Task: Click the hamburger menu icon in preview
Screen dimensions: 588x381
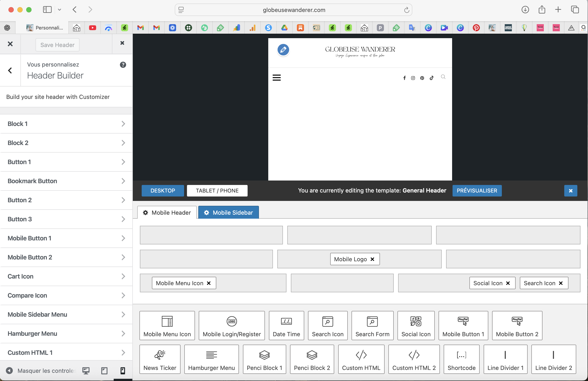Action: pyautogui.click(x=276, y=77)
